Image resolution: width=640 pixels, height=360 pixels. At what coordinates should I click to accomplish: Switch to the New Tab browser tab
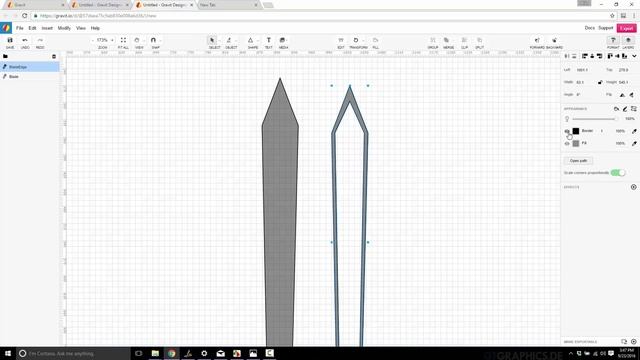(x=228, y=5)
